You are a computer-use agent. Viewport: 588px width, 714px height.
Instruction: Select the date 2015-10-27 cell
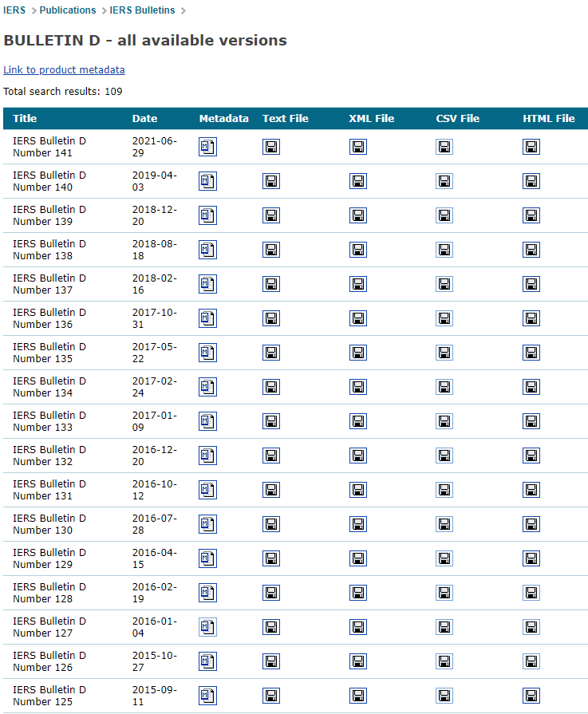(x=155, y=661)
